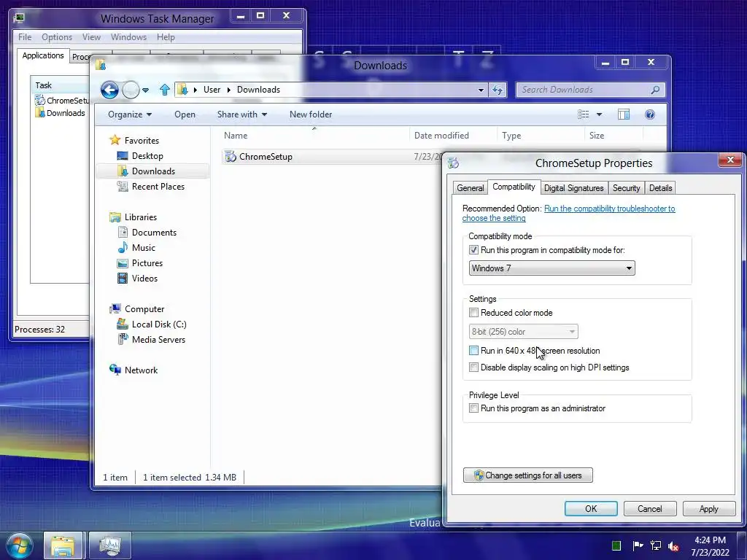747x560 pixels.
Task: Check Run this program as an administrator
Action: (x=473, y=408)
